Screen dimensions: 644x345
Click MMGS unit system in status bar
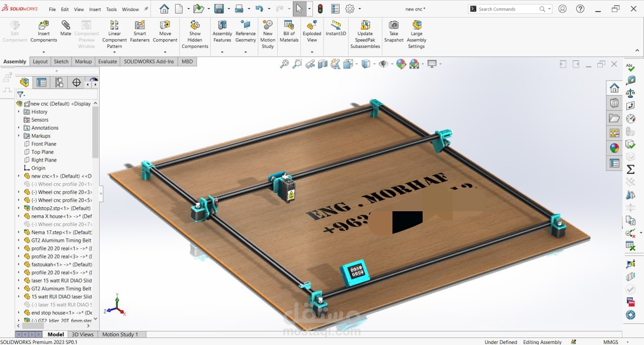pos(611,342)
